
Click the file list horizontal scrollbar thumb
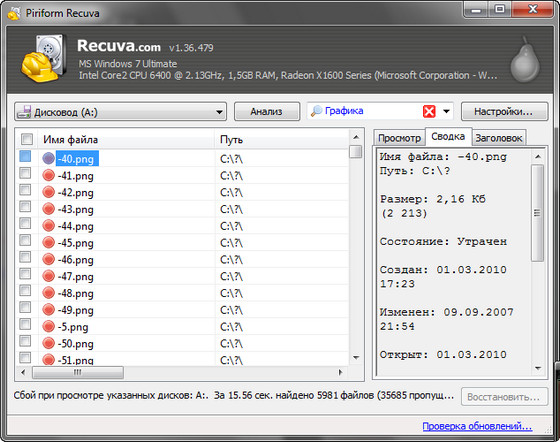pos(78,372)
